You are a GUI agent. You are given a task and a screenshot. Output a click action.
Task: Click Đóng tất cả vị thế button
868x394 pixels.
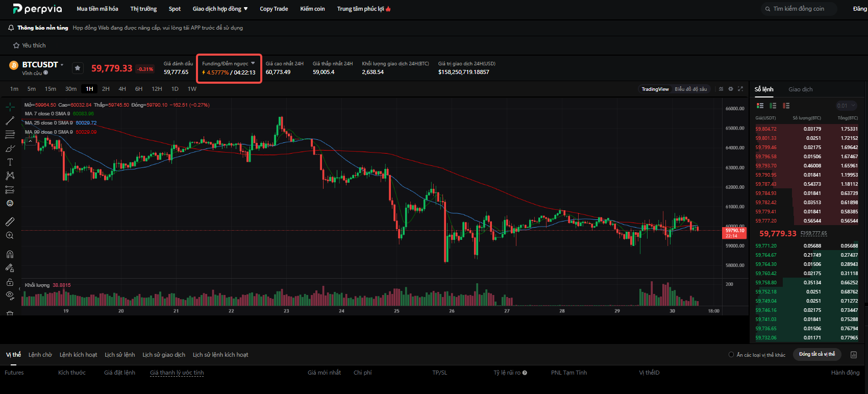817,354
